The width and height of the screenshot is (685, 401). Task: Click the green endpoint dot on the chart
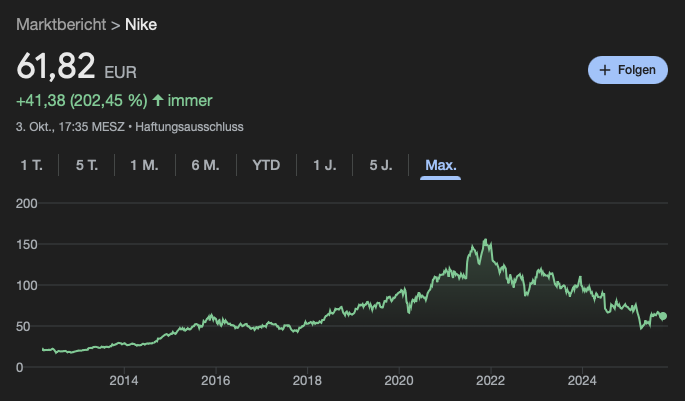click(662, 316)
